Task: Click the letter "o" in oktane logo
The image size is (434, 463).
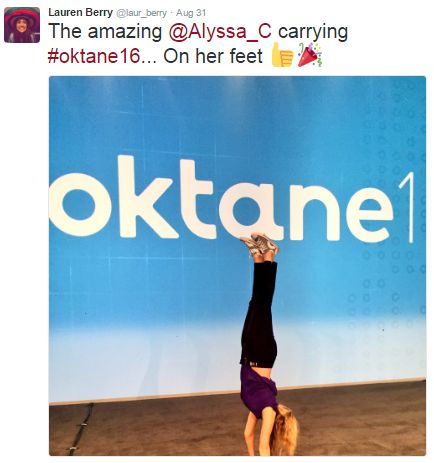Action: pos(78,205)
